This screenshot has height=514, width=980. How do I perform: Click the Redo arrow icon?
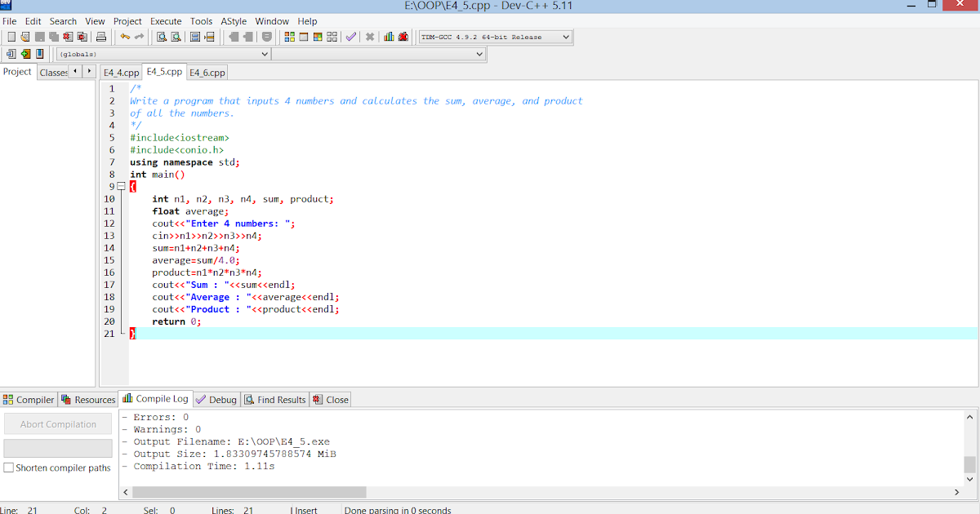point(139,37)
